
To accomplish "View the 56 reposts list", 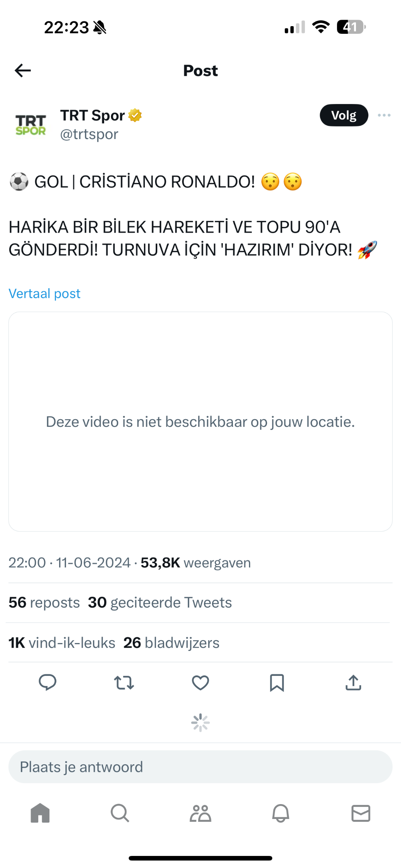I will (x=44, y=602).
